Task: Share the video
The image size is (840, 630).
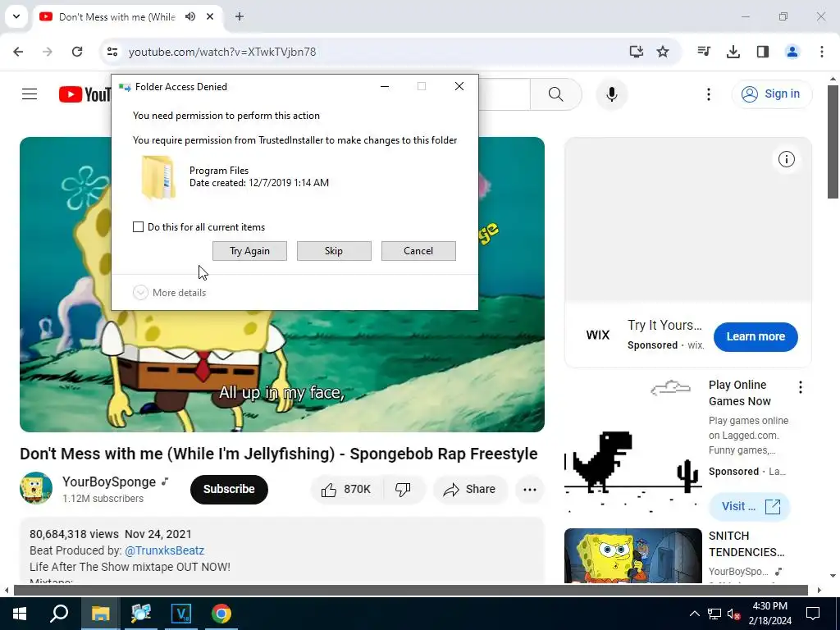Action: tap(470, 489)
